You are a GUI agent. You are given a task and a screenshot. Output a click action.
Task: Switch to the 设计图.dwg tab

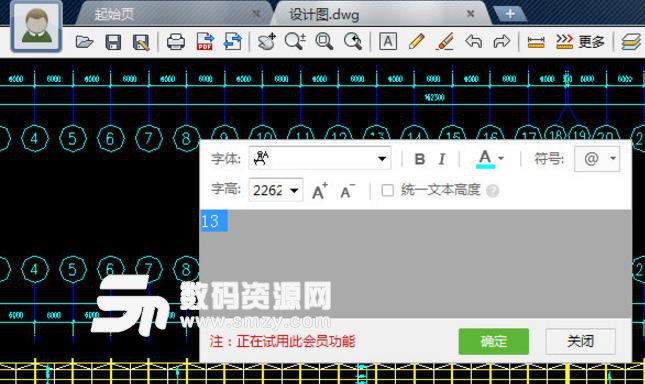324,15
